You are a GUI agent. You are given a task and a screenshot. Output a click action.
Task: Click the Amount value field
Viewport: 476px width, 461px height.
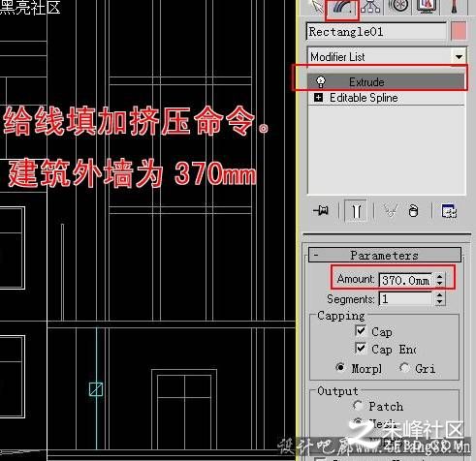point(405,280)
